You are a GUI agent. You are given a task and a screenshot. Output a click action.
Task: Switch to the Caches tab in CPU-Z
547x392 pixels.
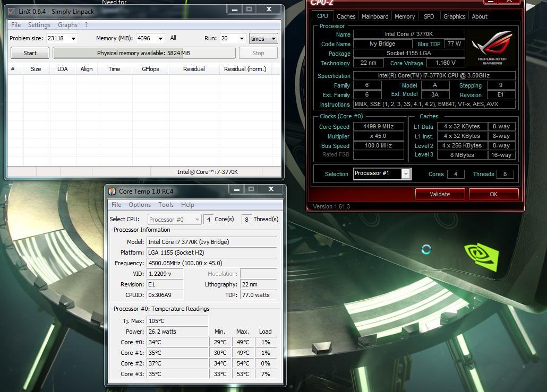(346, 16)
